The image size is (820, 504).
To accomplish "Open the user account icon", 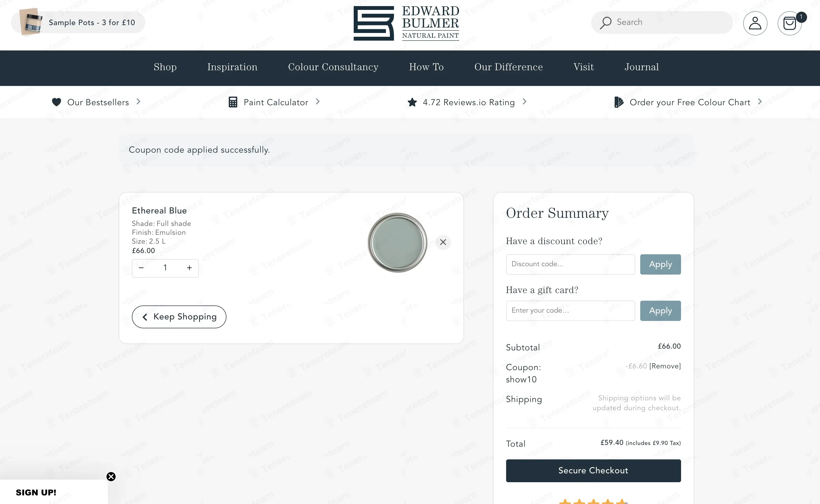I will pyautogui.click(x=755, y=23).
